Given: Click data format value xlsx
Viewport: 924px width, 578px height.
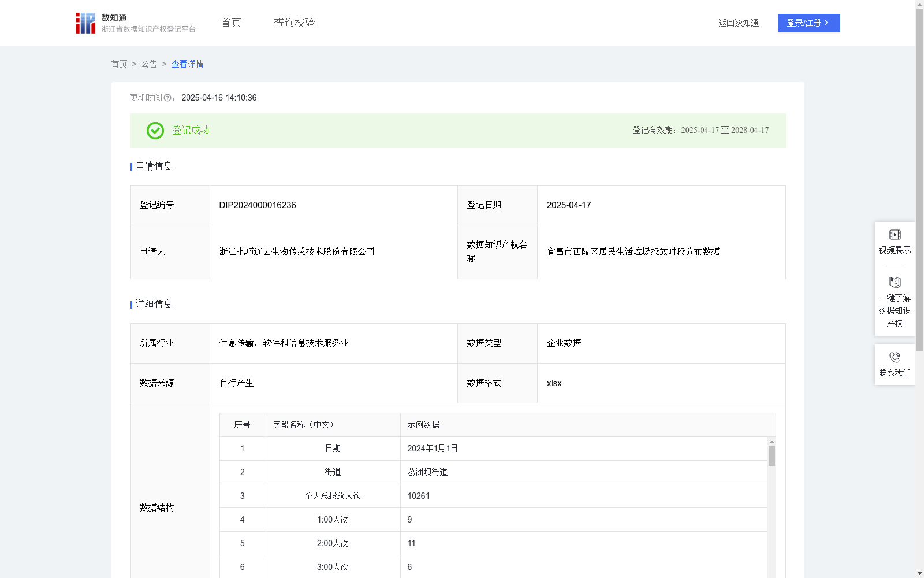Looking at the screenshot, I should (x=554, y=383).
